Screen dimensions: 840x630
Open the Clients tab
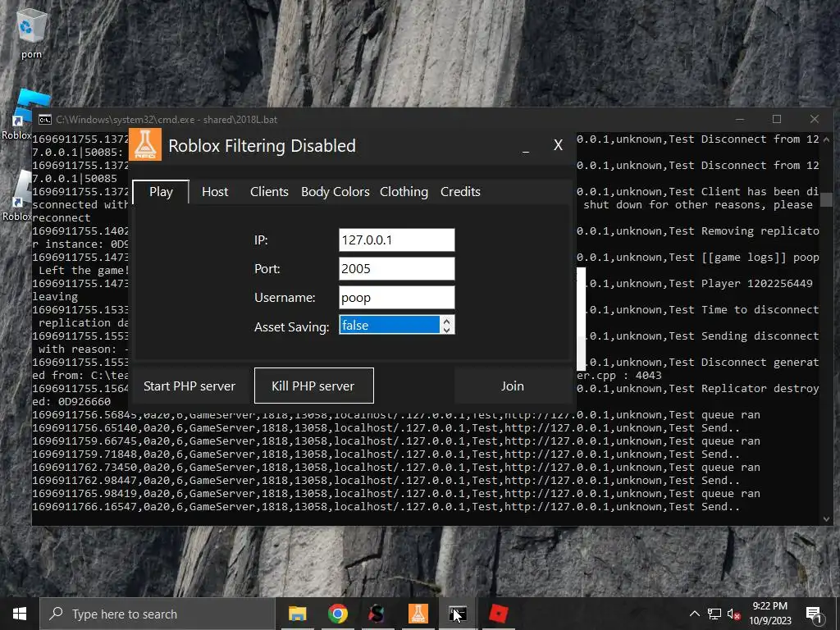[x=269, y=192]
